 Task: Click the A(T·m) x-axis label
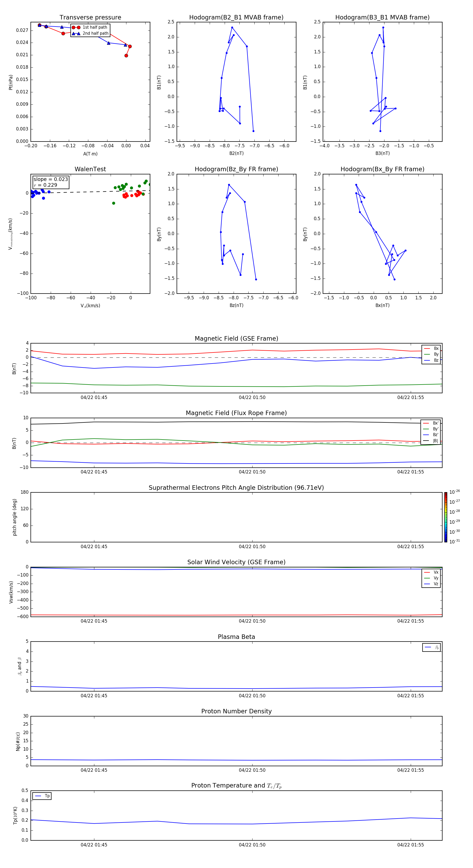pos(90,154)
